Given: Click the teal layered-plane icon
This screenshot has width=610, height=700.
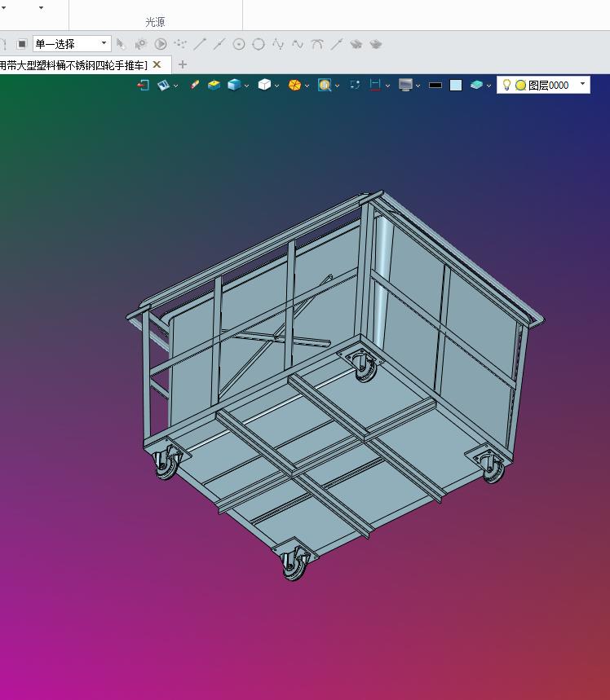Looking at the screenshot, I should click(476, 85).
